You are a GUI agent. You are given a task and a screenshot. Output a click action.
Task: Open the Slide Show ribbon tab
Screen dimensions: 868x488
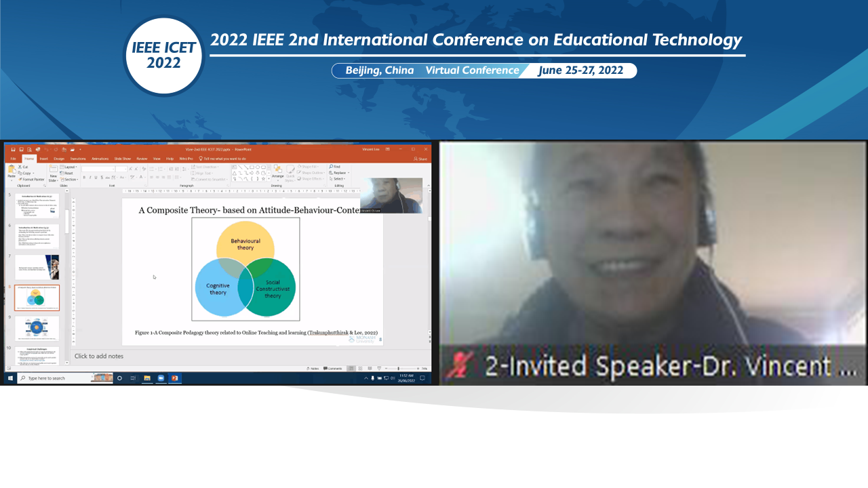pos(123,159)
